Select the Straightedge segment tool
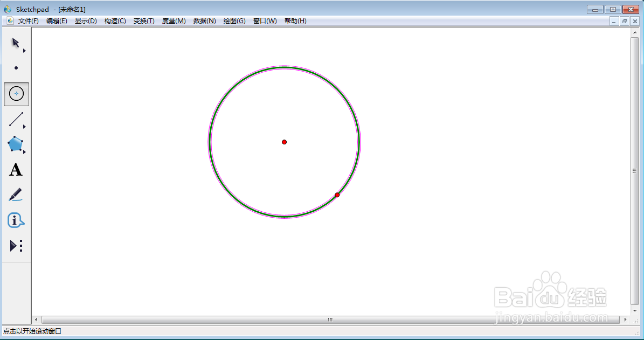644x340 pixels. pos(16,119)
